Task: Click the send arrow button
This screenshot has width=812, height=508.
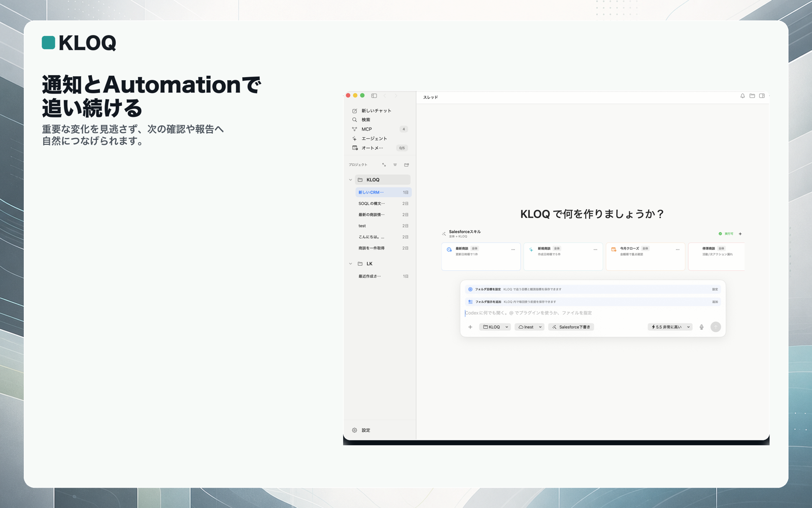Action: point(716,327)
